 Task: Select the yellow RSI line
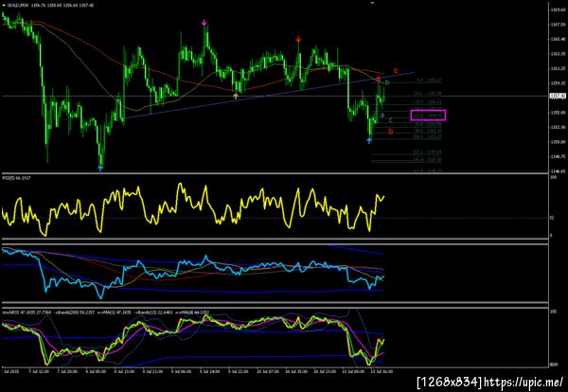193,209
